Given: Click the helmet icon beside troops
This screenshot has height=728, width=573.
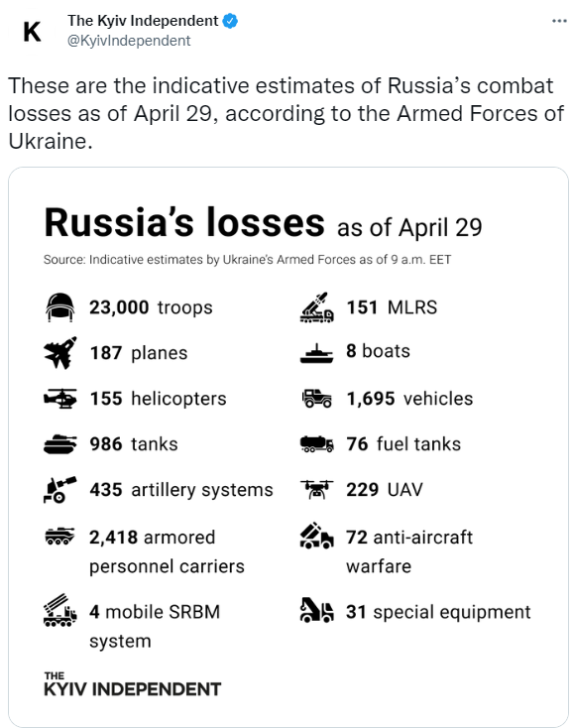Looking at the screenshot, I should tap(60, 306).
